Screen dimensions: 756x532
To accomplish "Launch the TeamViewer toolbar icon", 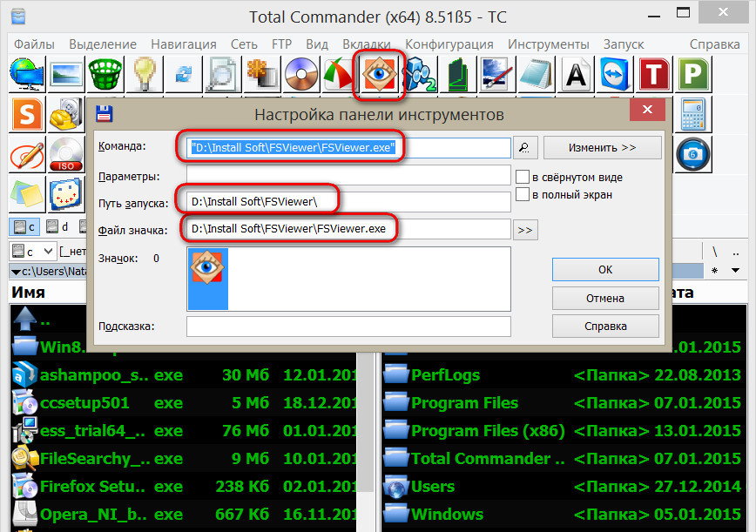I will tap(615, 74).
